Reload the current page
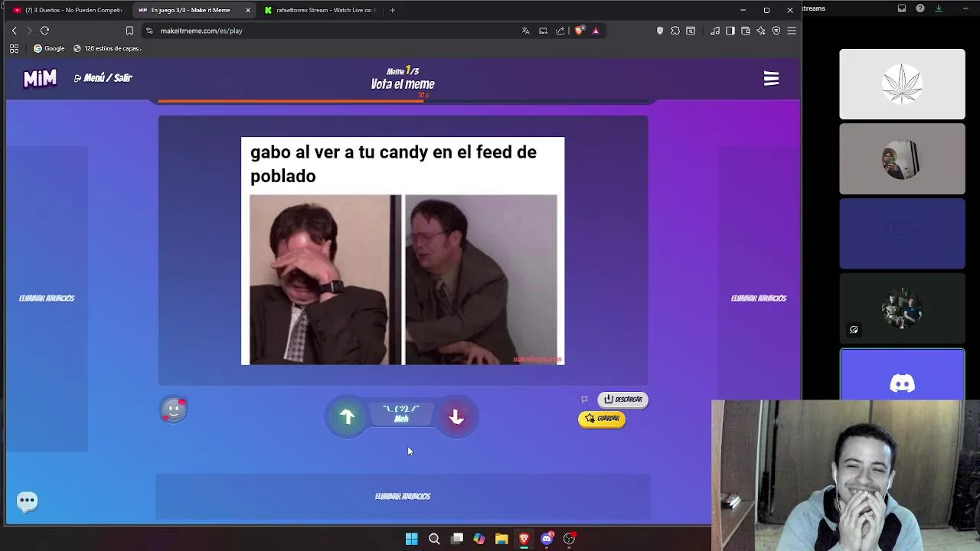Viewport: 980px width, 551px height. coord(44,31)
